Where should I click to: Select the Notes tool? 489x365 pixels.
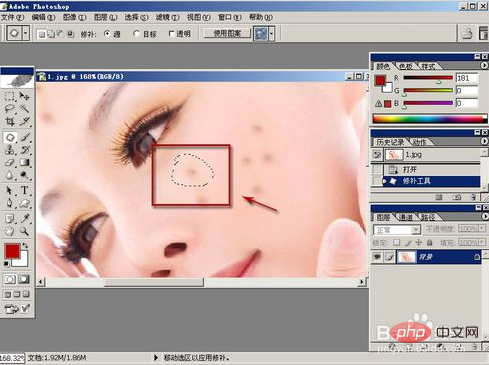point(10,218)
